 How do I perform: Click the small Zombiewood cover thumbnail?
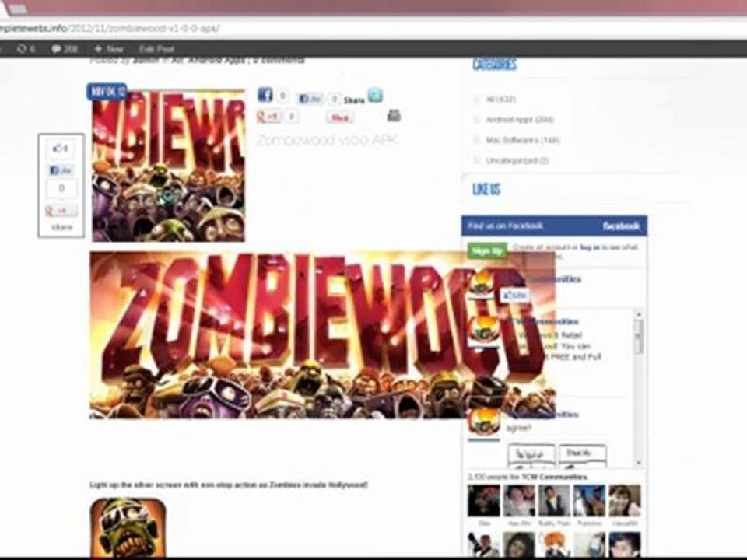click(168, 165)
